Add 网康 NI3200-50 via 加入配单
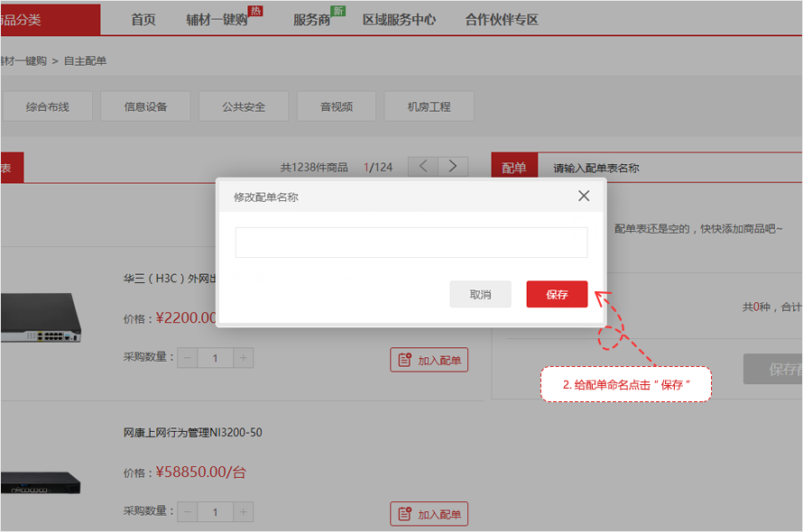 429,515
